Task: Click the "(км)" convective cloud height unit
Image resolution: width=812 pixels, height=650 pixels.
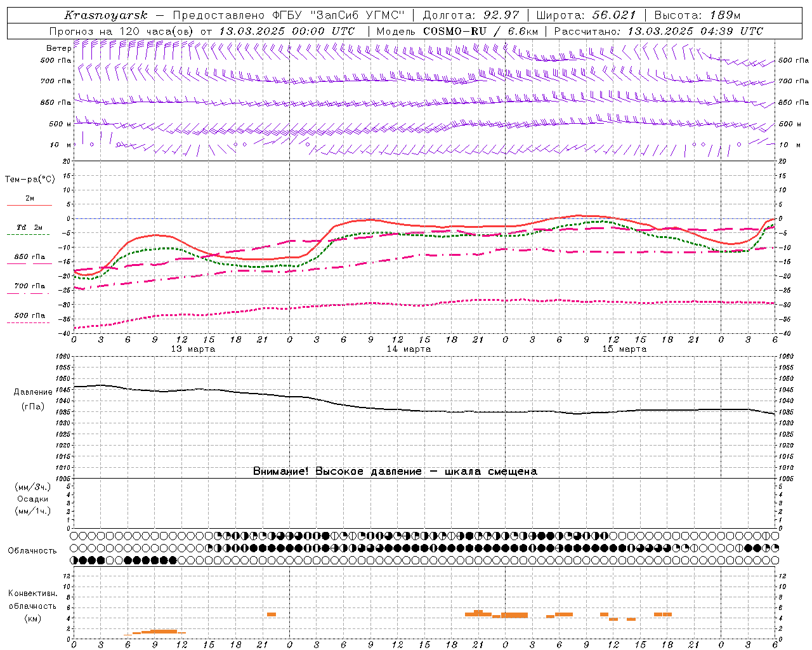Action: point(32,618)
